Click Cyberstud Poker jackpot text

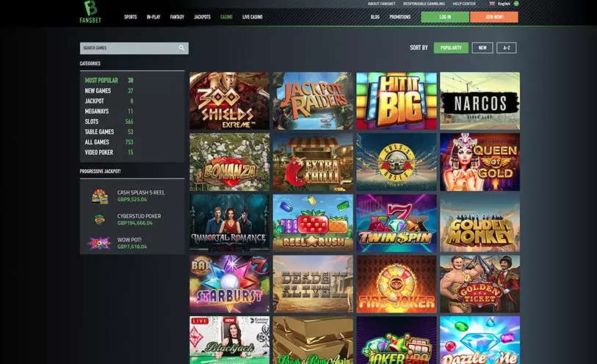coord(139,216)
